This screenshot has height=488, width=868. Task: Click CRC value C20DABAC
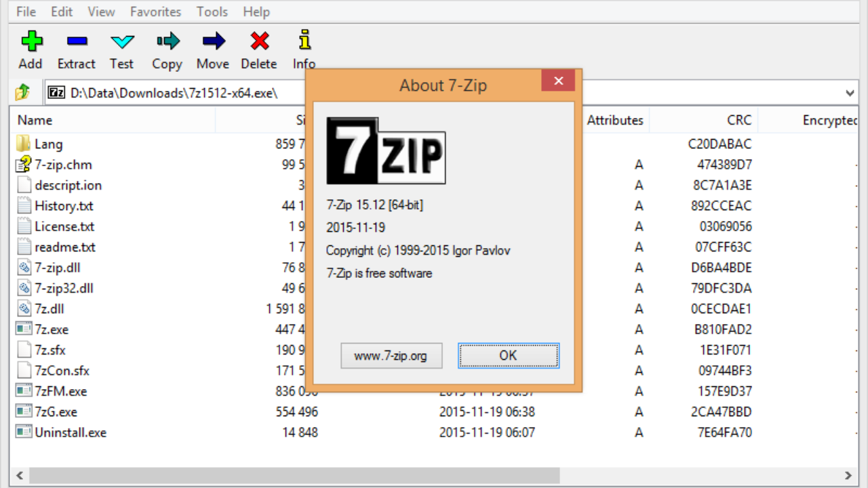719,144
